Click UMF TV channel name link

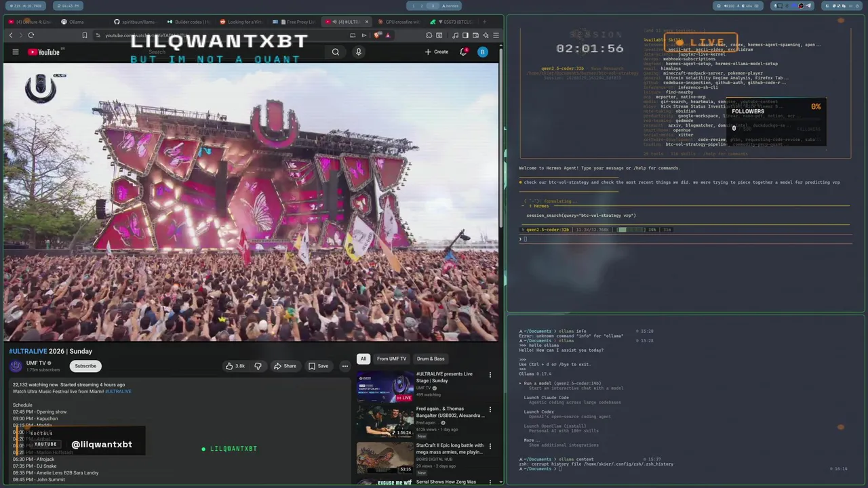(x=37, y=363)
